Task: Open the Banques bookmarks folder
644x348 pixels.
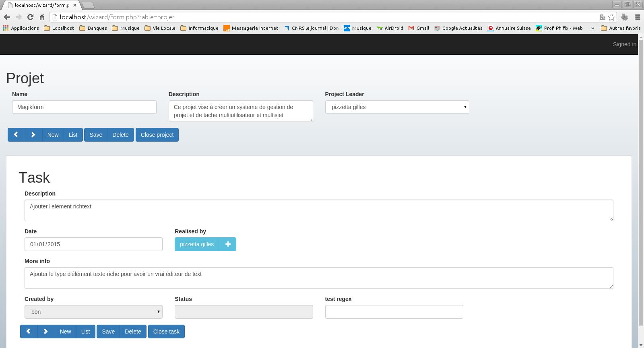Action: tap(93, 28)
